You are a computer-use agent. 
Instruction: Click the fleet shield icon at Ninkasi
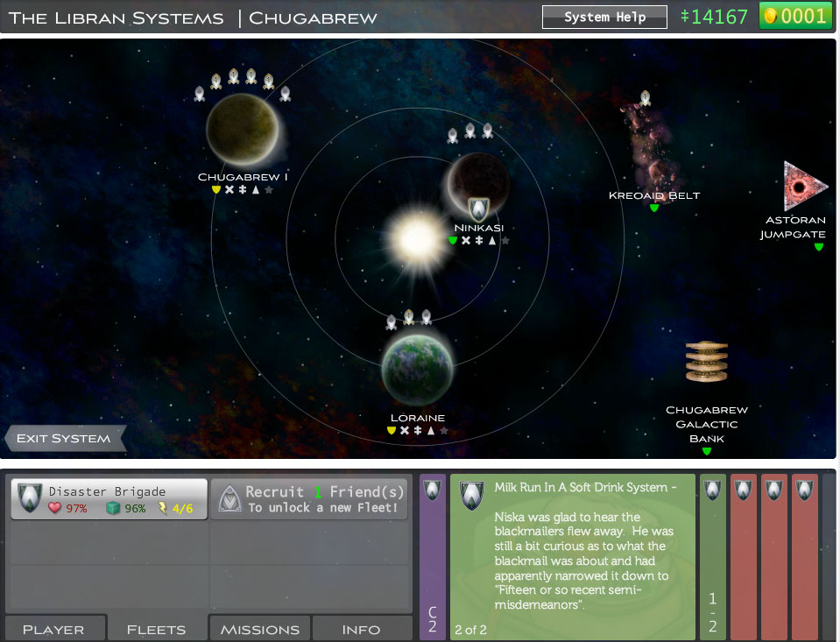pyautogui.click(x=477, y=208)
